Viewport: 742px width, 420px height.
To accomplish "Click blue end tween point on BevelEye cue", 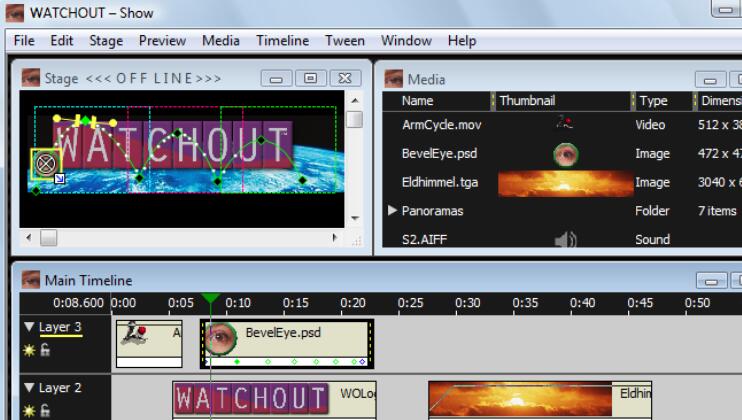I will [363, 362].
